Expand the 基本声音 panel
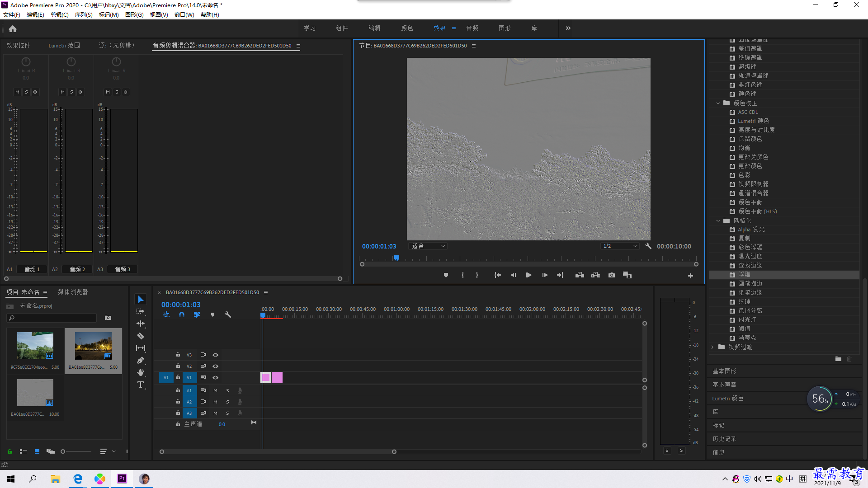Image resolution: width=868 pixels, height=488 pixels. coord(724,385)
